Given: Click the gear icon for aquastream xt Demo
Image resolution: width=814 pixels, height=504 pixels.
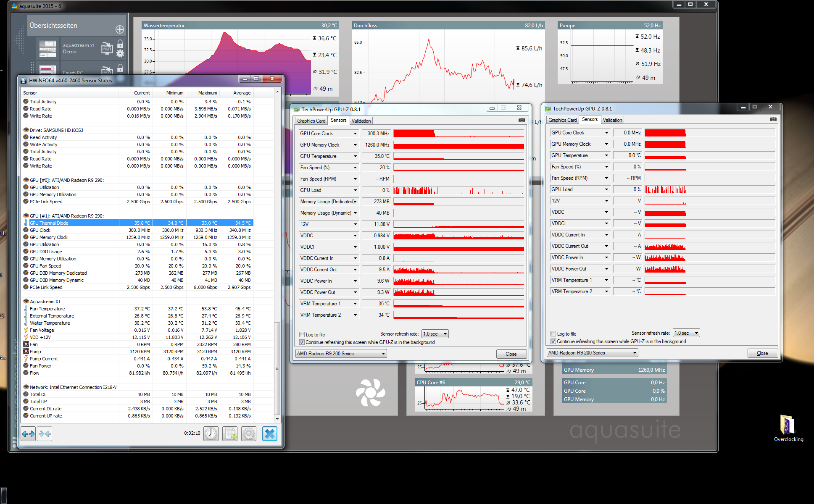Looking at the screenshot, I should tap(120, 53).
